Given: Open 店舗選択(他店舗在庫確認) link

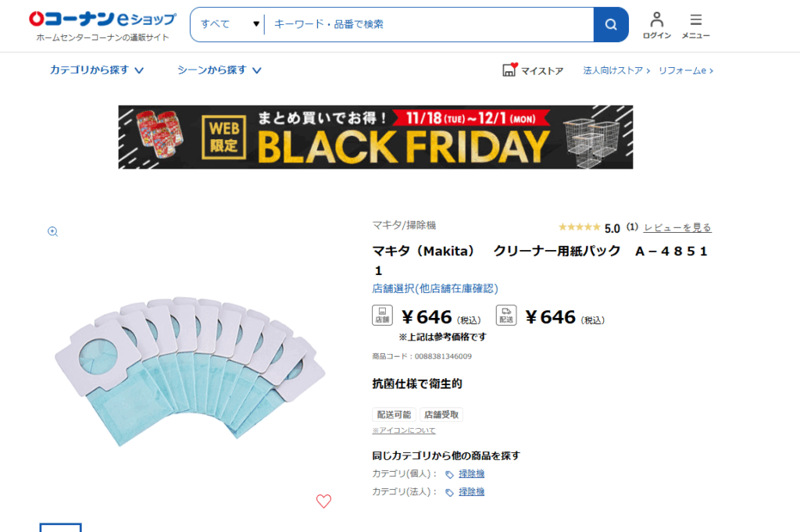Looking at the screenshot, I should tap(435, 288).
